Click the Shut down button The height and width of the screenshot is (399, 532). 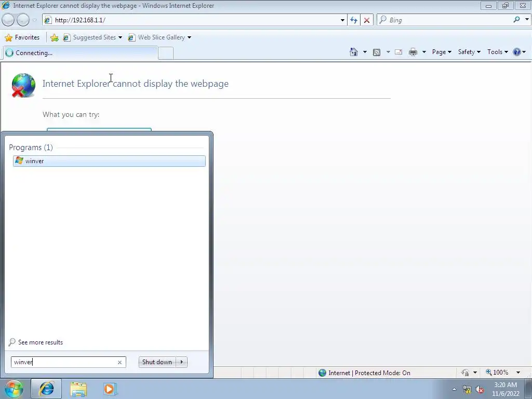click(157, 362)
